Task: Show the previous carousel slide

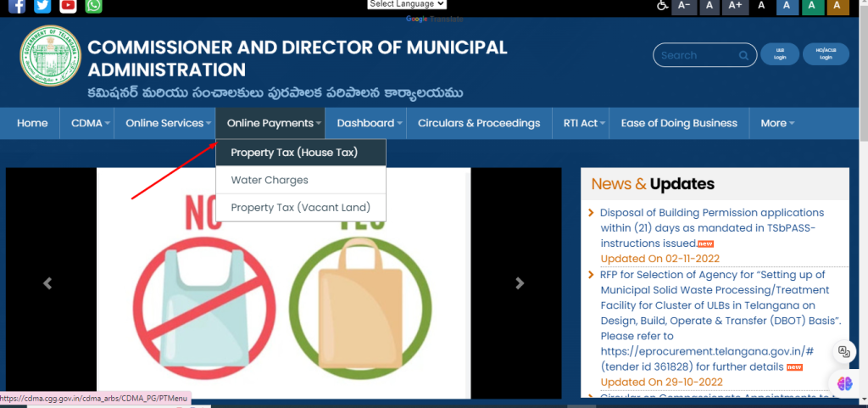Action: pos(47,283)
